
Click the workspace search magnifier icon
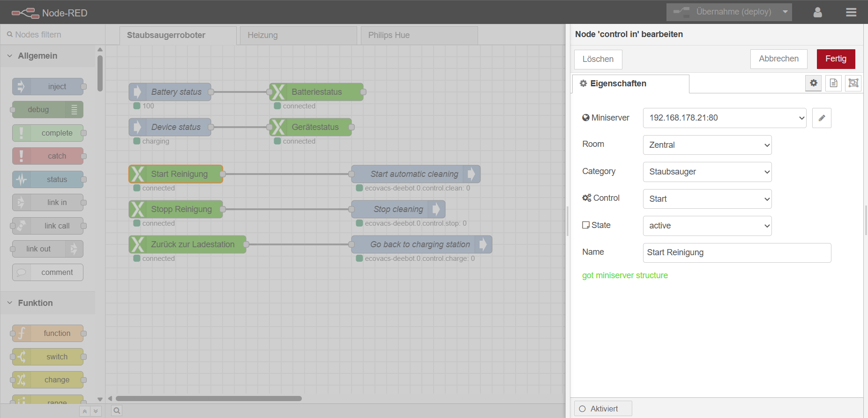coord(117,410)
